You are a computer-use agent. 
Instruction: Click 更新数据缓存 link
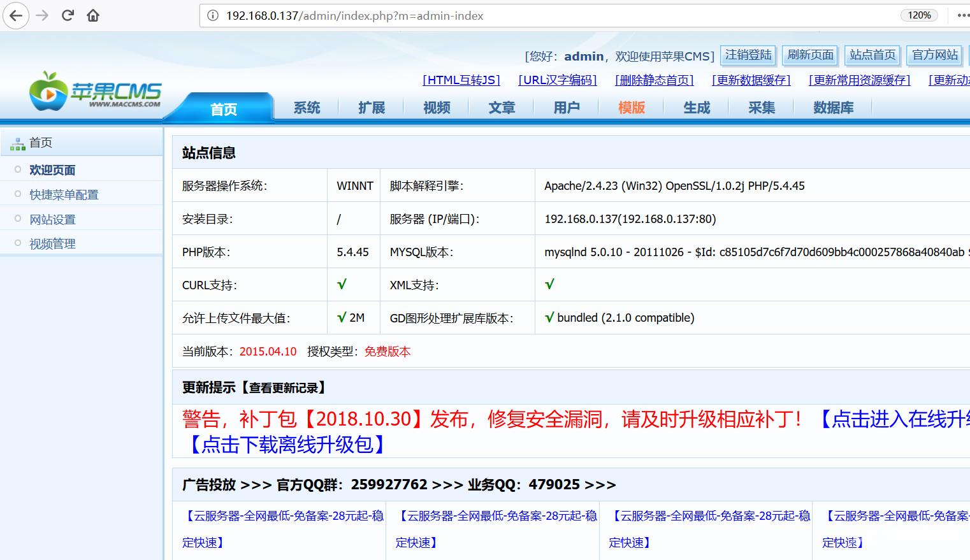[751, 80]
